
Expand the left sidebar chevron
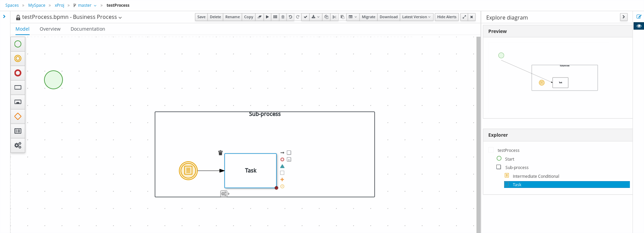pyautogui.click(x=4, y=16)
